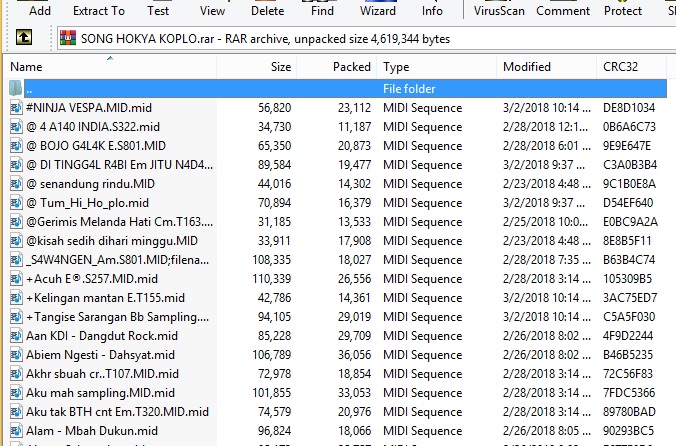This screenshot has width=676, height=446.
Task: Add archive Comment via toolbar
Action: pyautogui.click(x=563, y=10)
